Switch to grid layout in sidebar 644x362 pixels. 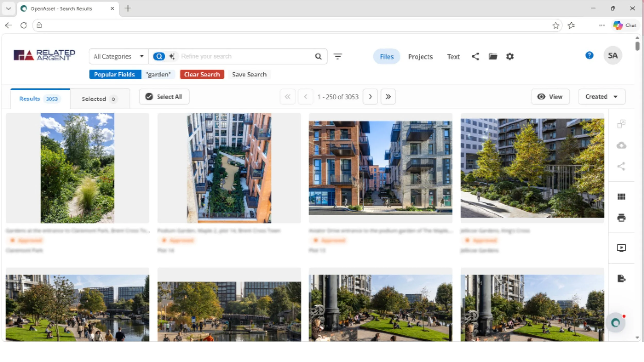click(621, 197)
